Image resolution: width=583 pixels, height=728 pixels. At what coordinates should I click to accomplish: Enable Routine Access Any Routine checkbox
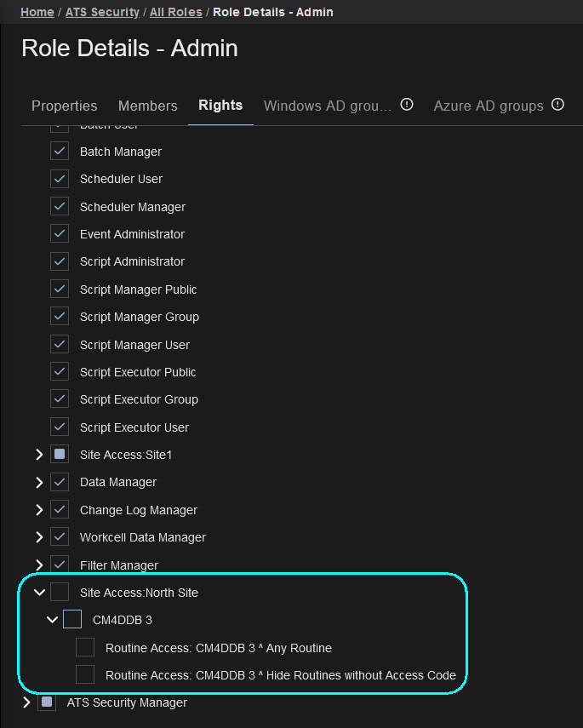(x=85, y=648)
